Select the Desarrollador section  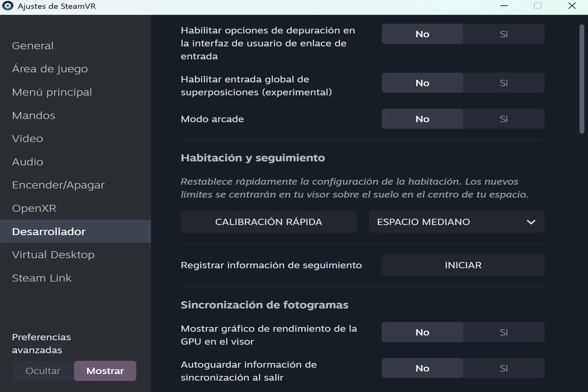coord(75,231)
